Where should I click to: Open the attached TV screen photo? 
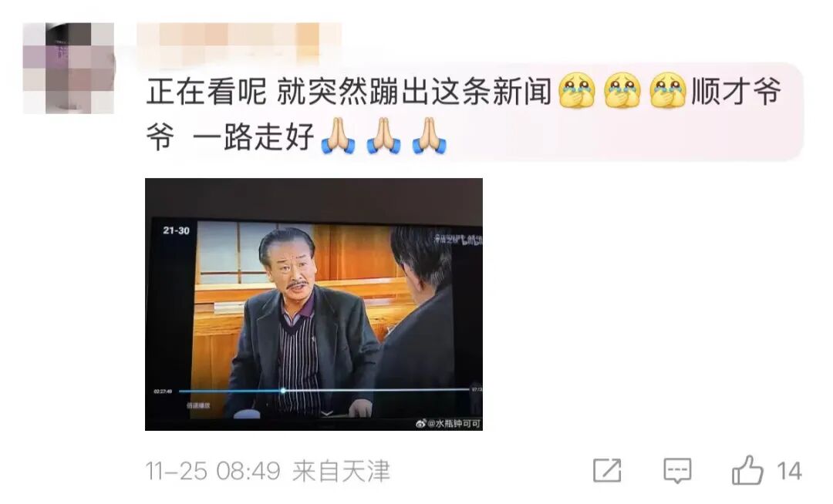[x=313, y=304]
